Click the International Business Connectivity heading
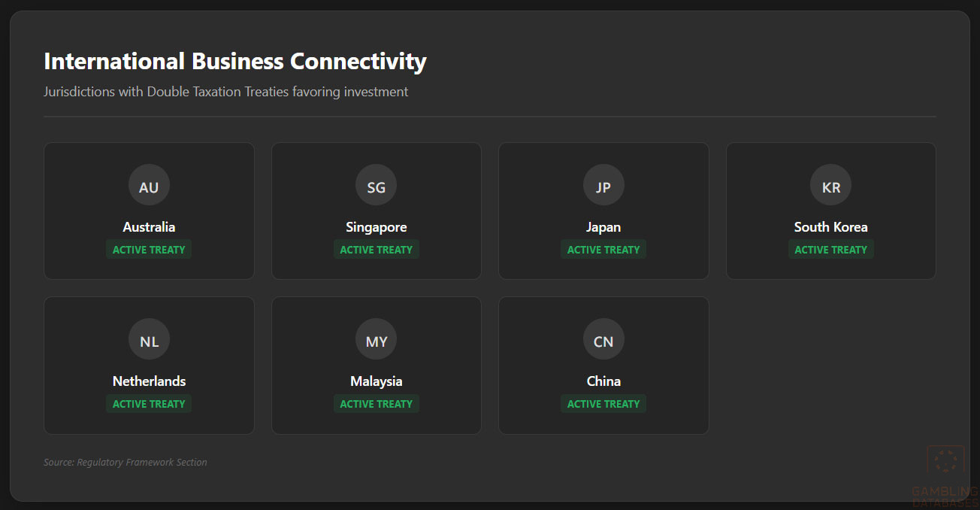Viewport: 980px width, 510px height. click(x=235, y=61)
